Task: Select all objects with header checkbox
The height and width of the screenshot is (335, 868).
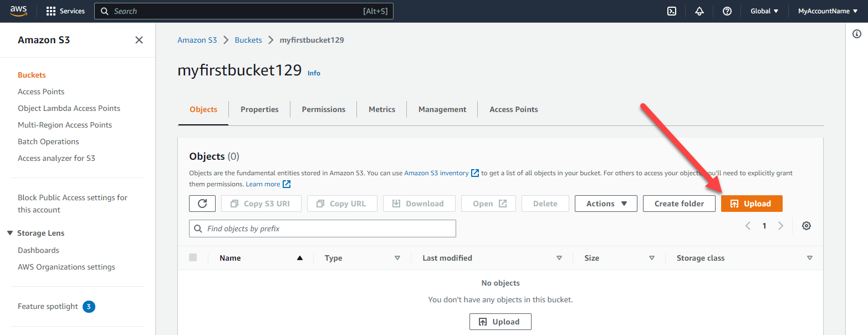Action: coord(193,257)
